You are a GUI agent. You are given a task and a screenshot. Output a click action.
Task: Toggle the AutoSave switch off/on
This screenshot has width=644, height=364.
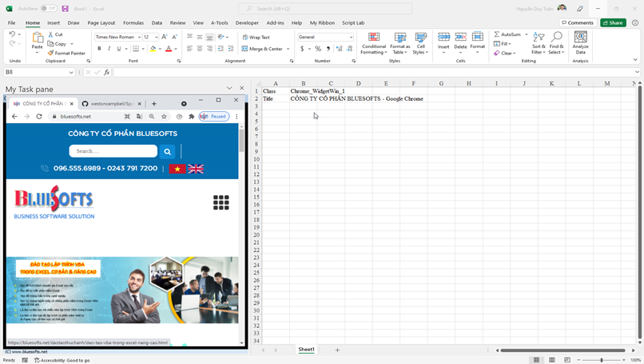click(49, 8)
